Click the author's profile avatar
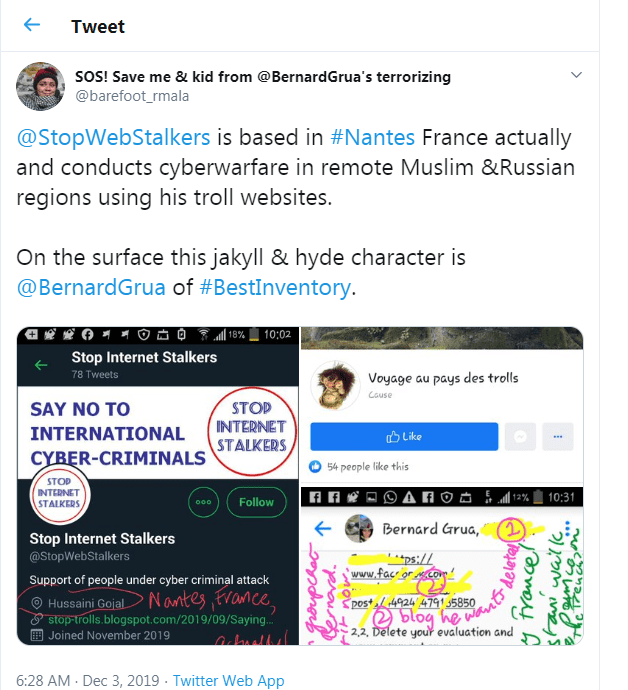628x690 pixels. click(41, 87)
